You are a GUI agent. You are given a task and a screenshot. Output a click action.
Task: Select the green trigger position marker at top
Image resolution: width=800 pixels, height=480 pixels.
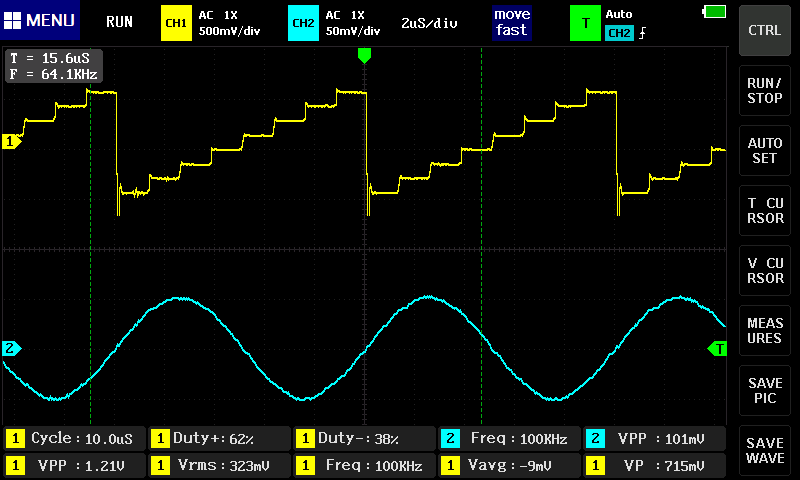tap(364, 56)
